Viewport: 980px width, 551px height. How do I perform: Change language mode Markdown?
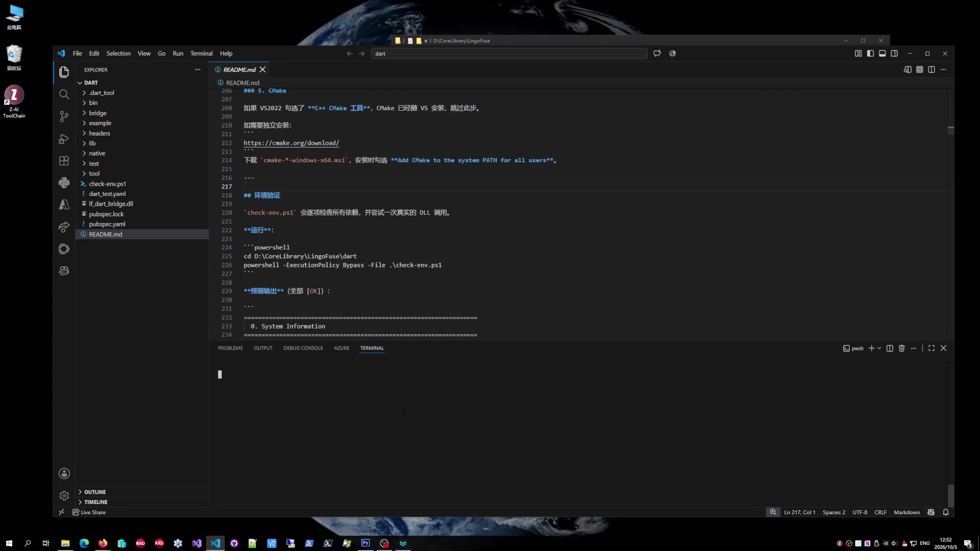point(906,512)
